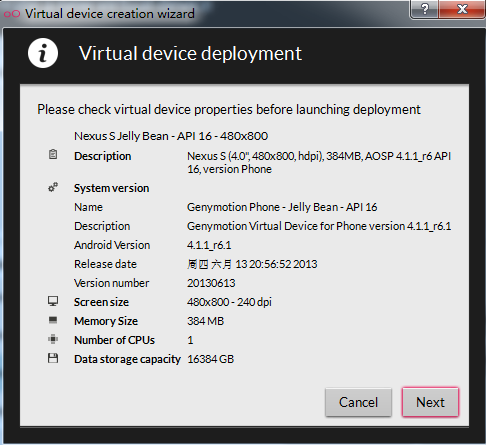Screen dimensions: 486x445
Task: Close the Virtual device creation wizard
Action: [x=461, y=9]
